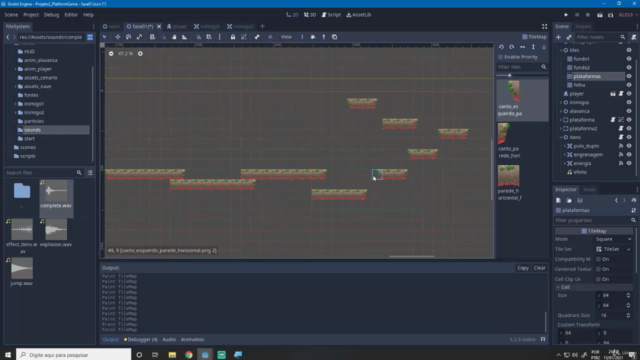Toggle visibility of alavanca node

(629, 111)
